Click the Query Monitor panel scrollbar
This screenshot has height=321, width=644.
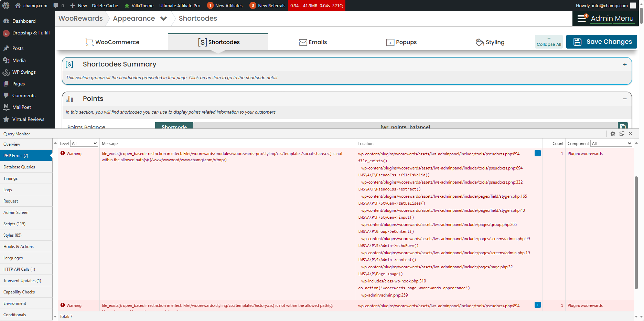[x=636, y=233]
